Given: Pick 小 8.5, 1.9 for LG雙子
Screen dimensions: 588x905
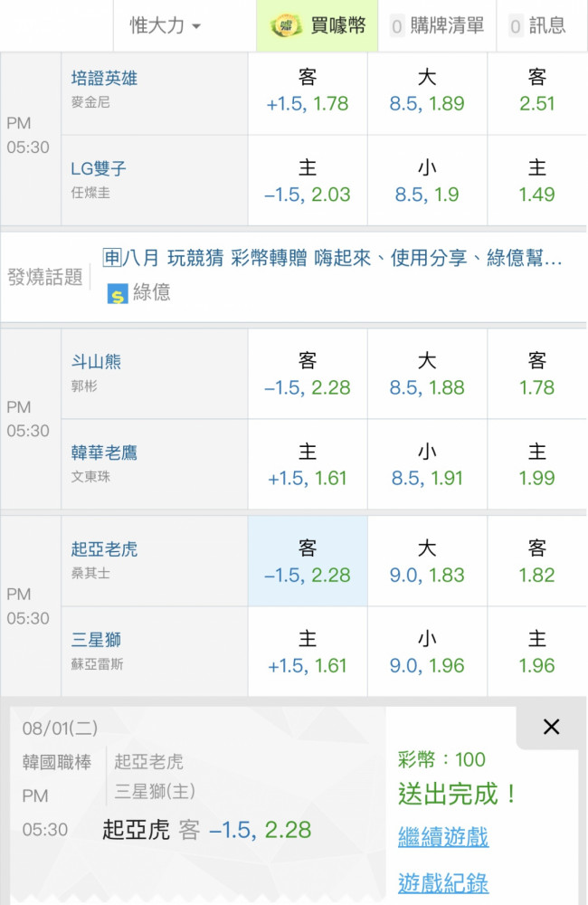Looking at the screenshot, I should point(427,181).
